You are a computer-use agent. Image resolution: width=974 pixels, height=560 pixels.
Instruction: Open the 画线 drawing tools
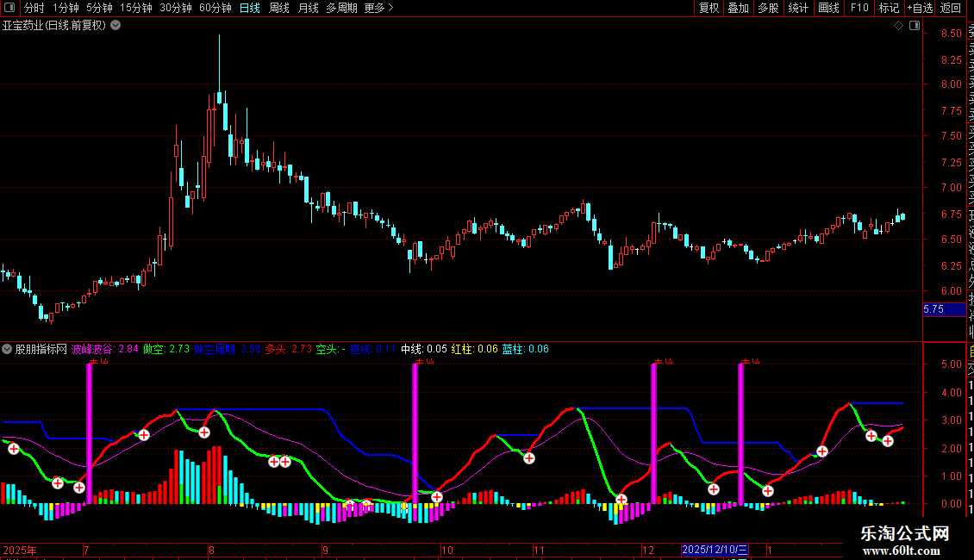tap(828, 8)
